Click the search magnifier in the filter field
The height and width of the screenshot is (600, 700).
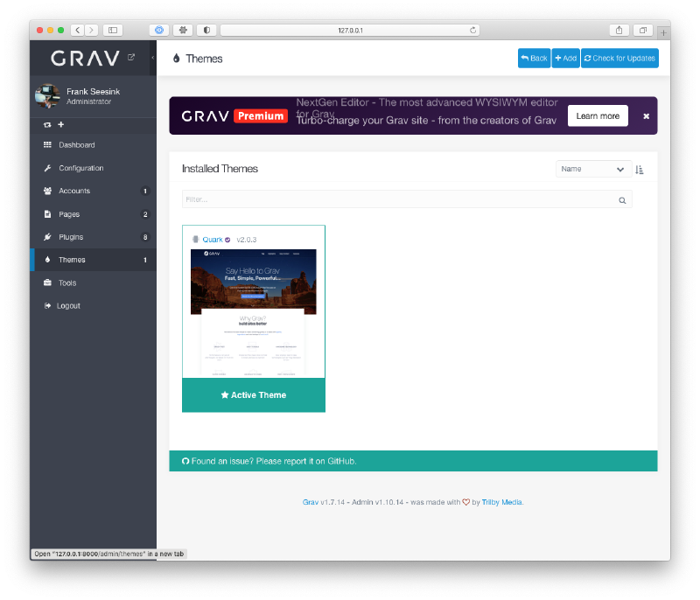[x=622, y=199]
